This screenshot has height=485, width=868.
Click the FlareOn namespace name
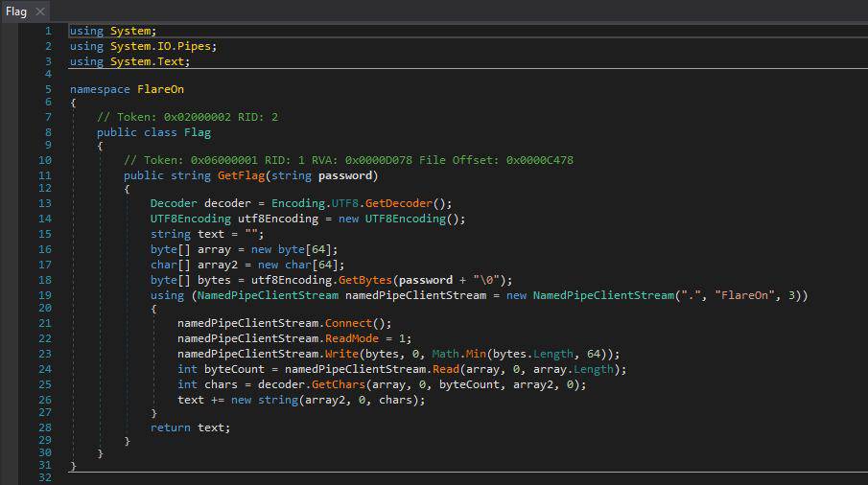(160, 89)
